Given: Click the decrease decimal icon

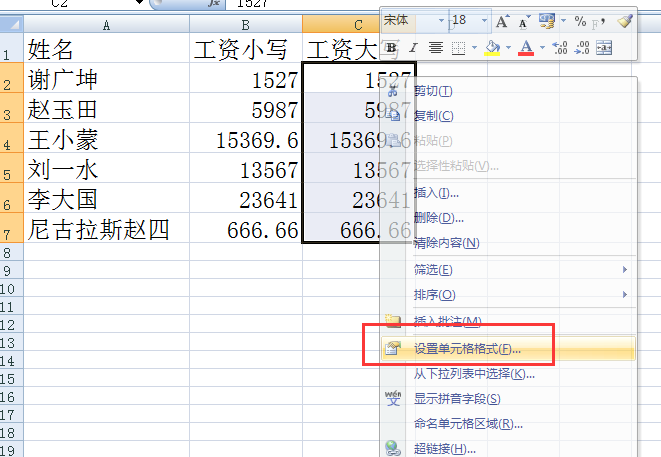Looking at the screenshot, I should (x=582, y=47).
